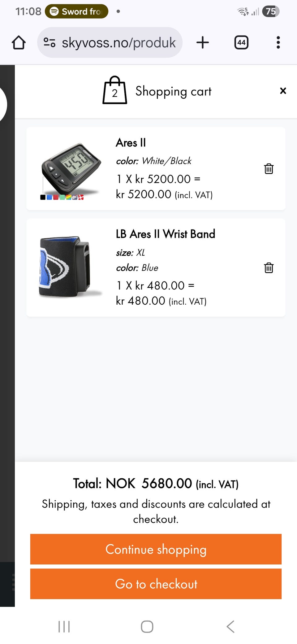297x644 pixels.
Task: Remove Ares II from the cart
Action: coord(269,169)
